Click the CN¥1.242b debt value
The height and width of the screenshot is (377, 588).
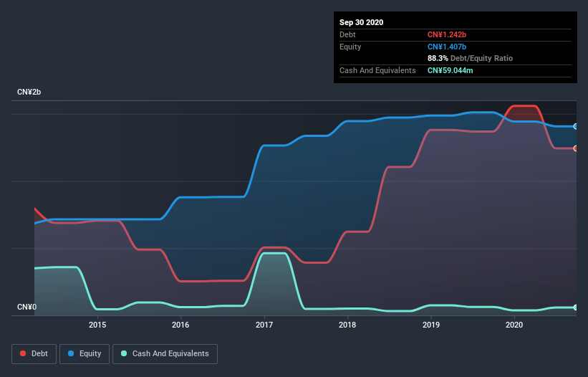pos(447,34)
